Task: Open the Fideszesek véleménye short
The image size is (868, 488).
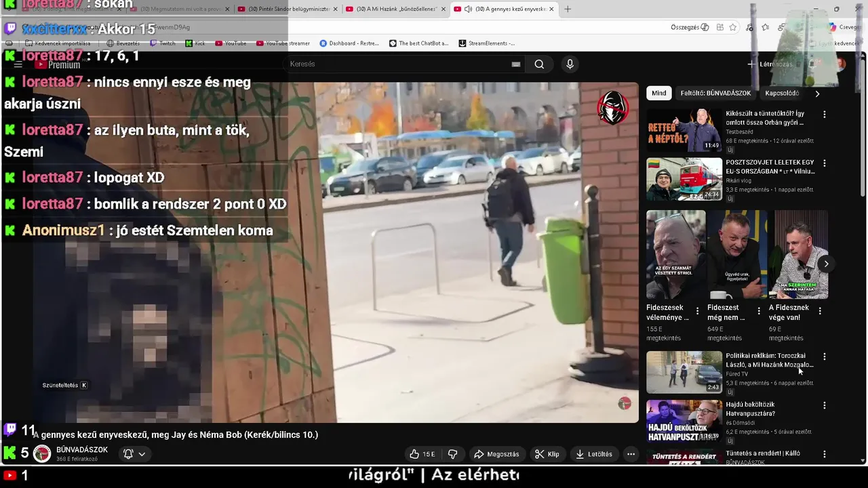Action: (676, 254)
